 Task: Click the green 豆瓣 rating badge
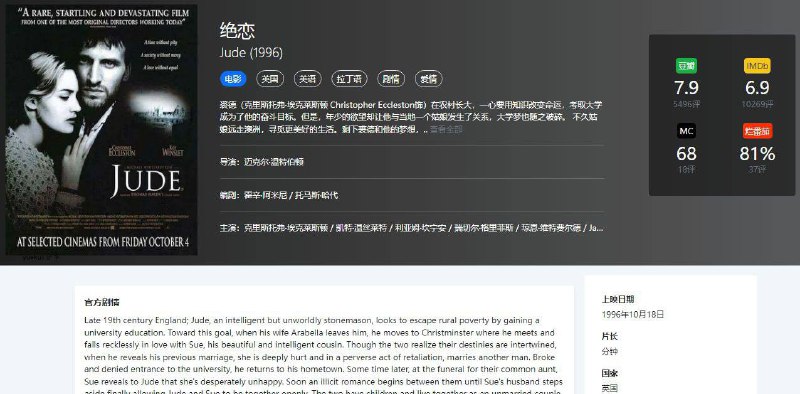pos(686,66)
